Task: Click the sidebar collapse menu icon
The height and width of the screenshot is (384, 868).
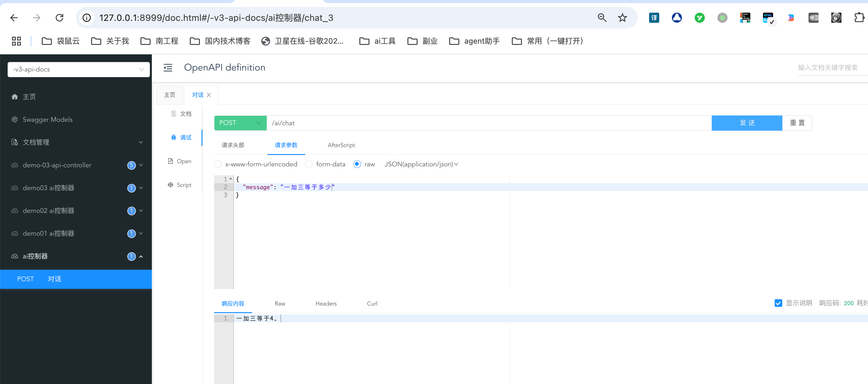Action: [168, 68]
